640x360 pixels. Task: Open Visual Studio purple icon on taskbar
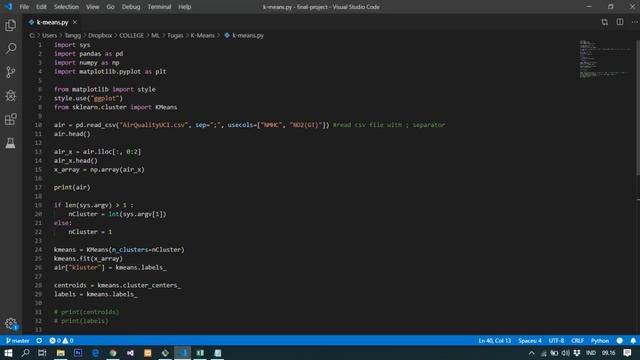click(130, 353)
